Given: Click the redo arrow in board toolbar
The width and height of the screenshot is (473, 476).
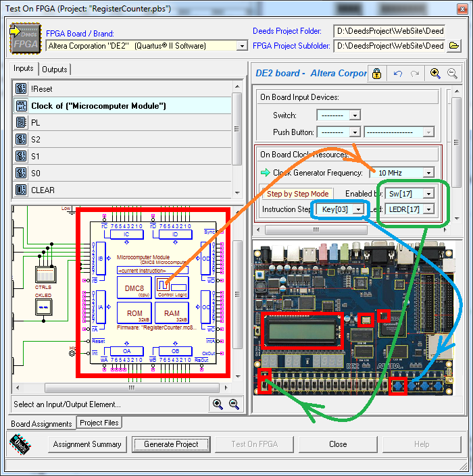Looking at the screenshot, I should (x=415, y=73).
